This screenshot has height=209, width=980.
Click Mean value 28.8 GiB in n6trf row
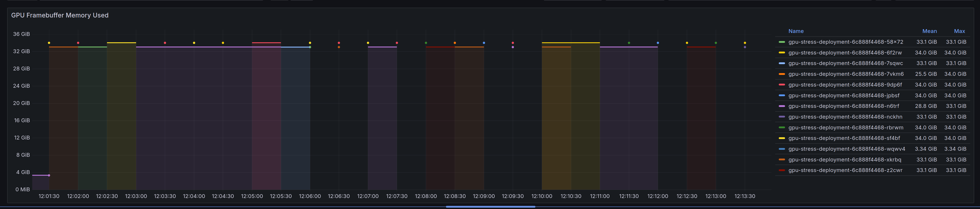point(926,106)
